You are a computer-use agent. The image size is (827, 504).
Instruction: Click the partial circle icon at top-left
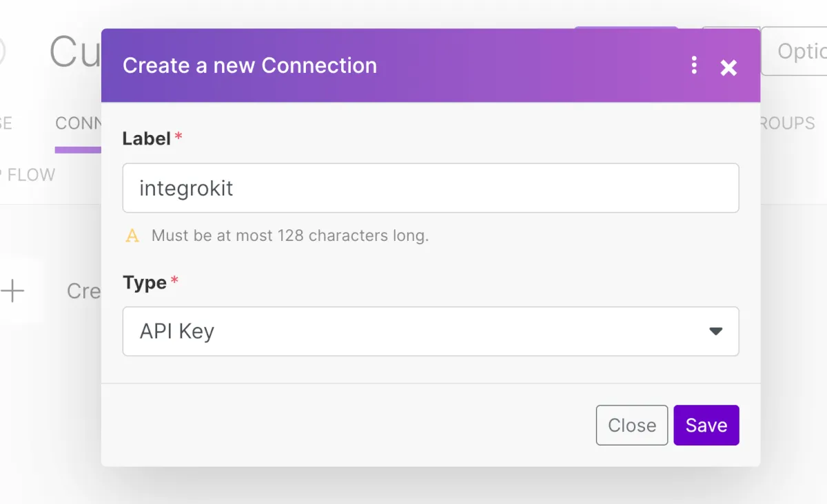point(2,52)
